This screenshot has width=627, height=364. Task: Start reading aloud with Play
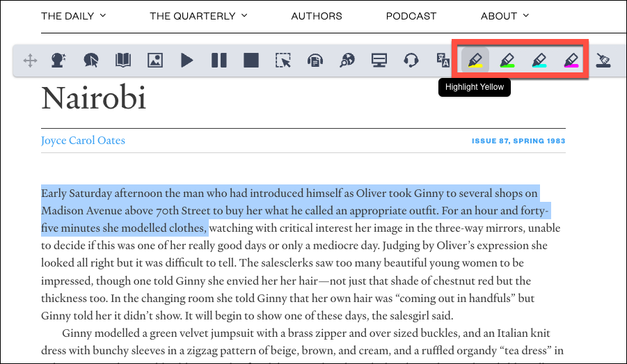coord(186,61)
